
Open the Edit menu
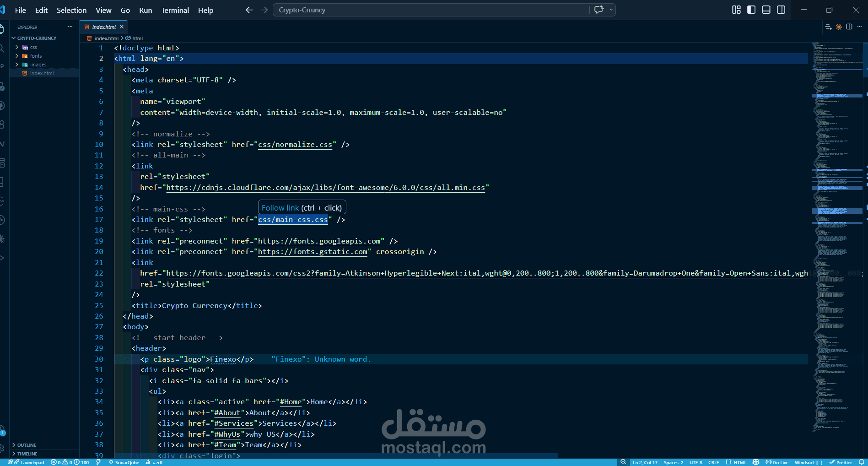[x=41, y=10]
